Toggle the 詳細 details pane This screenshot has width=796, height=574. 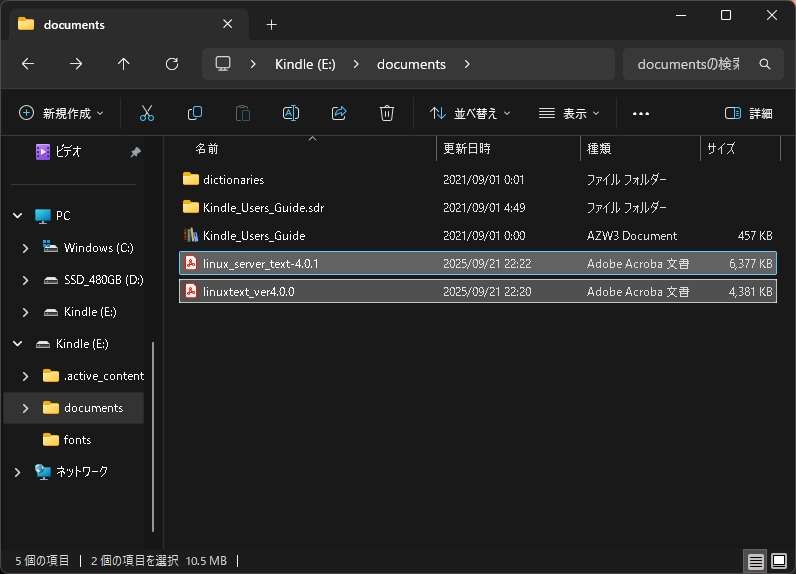coord(749,114)
